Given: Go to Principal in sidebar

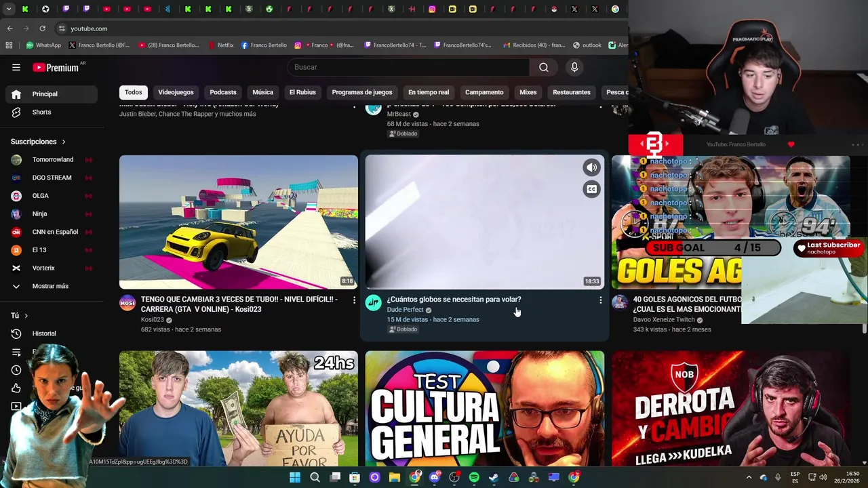Looking at the screenshot, I should [x=52, y=94].
